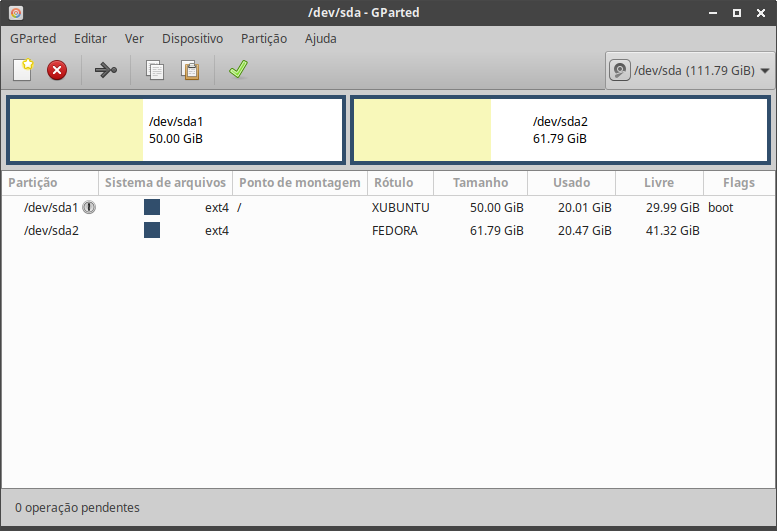Click the XUBUNTU label cell
Screen dimensions: 777x531
[x=400, y=208]
